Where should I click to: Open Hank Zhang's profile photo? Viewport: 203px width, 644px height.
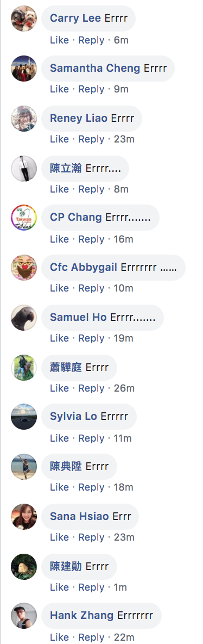[24, 616]
